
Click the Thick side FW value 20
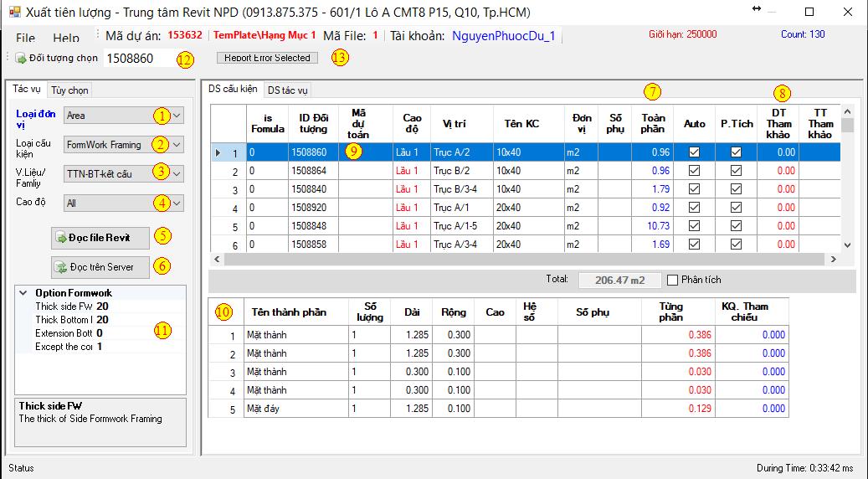click(x=102, y=306)
